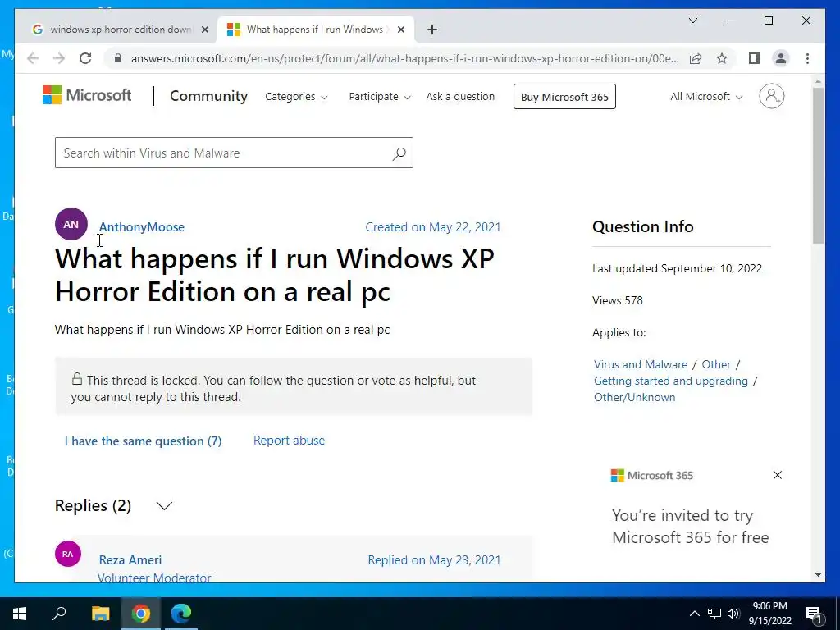
Task: Click the network icon in system tray
Action: 714,614
